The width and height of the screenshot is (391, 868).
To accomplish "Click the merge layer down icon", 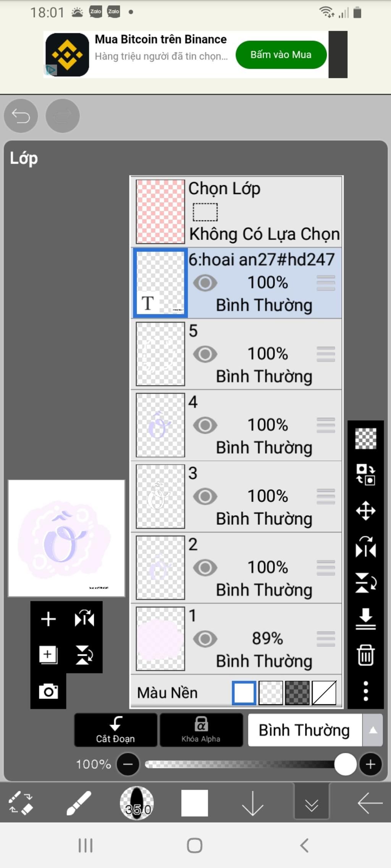I will 365,619.
